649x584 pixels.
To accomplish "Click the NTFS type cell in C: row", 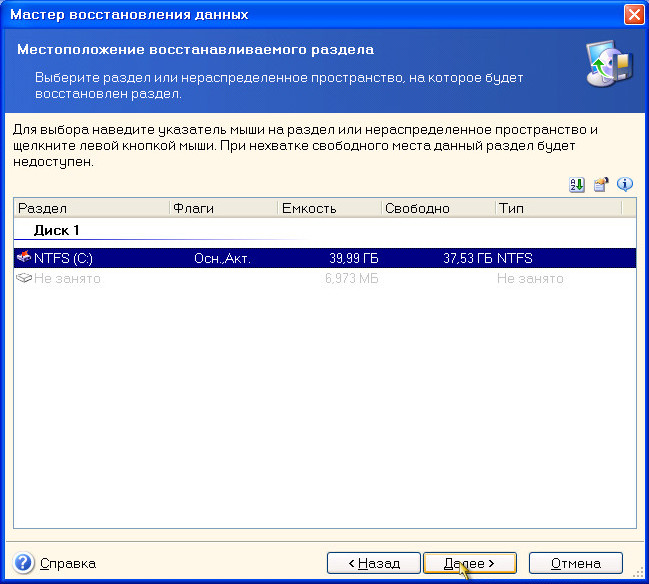I will (514, 258).
